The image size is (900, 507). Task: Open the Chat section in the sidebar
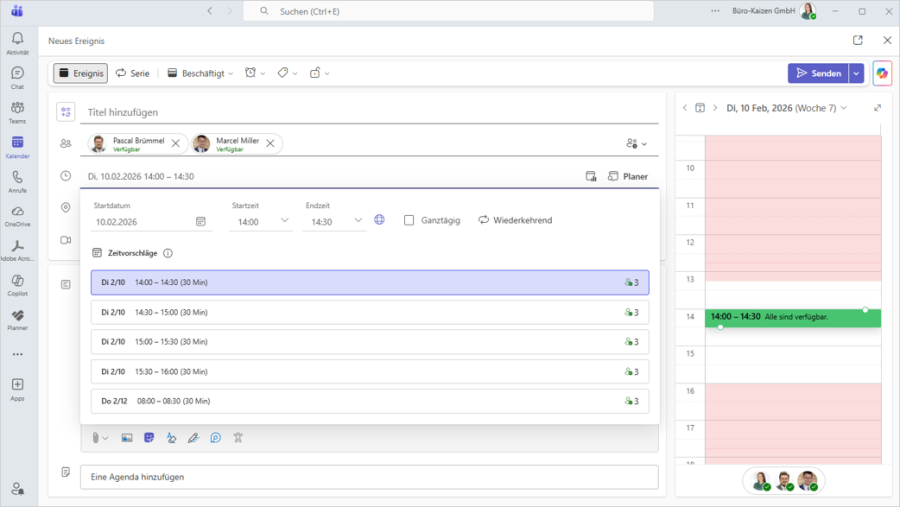click(x=17, y=77)
